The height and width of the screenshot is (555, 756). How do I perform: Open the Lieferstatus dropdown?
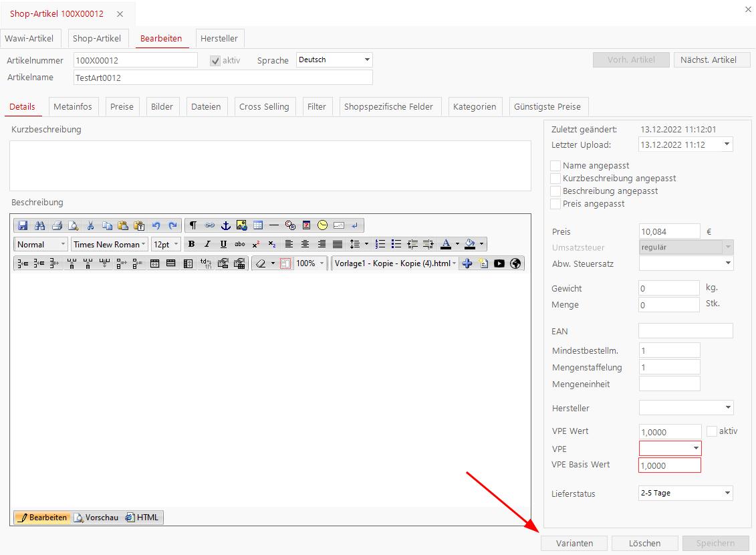728,493
